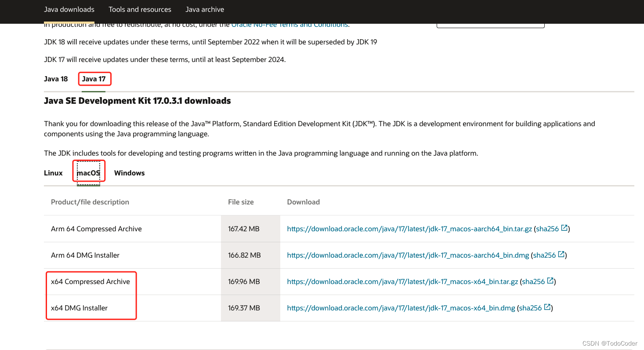
Task: Download jdk-17_macos-aarch64_bin.tar.gz link
Action: [x=409, y=229]
